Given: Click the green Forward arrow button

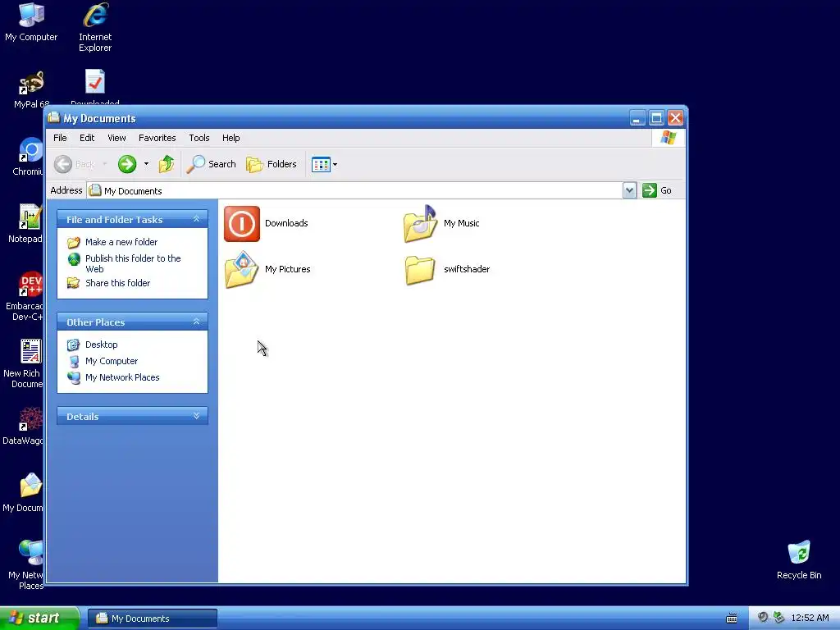Looking at the screenshot, I should [x=127, y=164].
